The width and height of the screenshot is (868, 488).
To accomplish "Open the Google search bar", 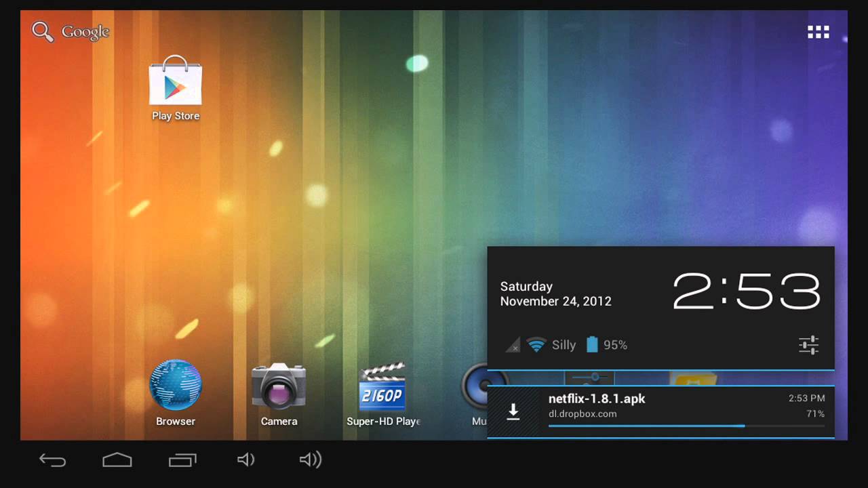I will (x=71, y=32).
